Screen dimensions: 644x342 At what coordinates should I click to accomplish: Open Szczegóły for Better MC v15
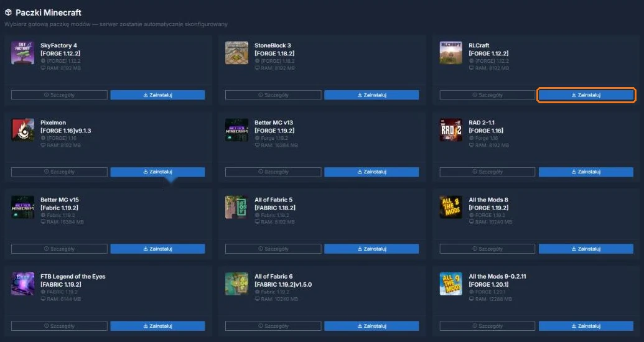click(59, 249)
